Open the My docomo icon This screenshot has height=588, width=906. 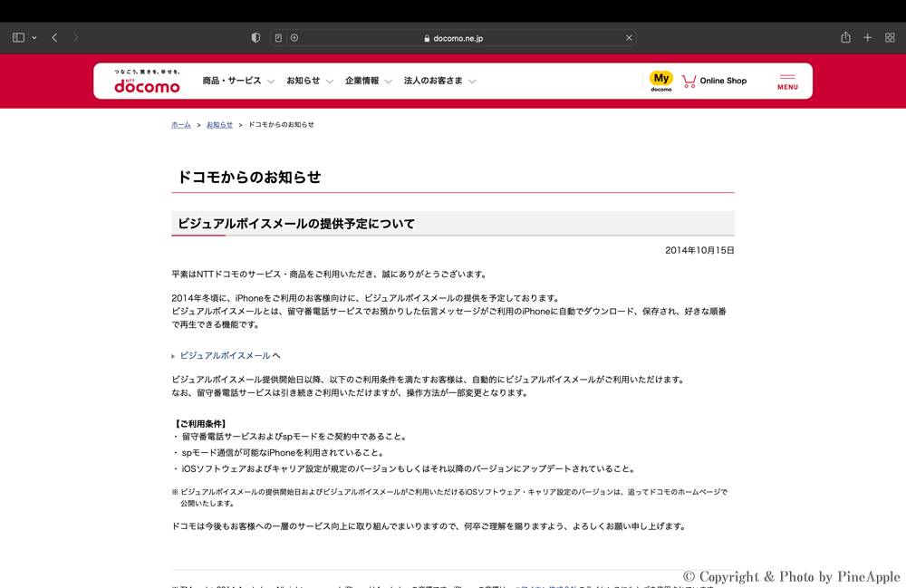tap(661, 81)
